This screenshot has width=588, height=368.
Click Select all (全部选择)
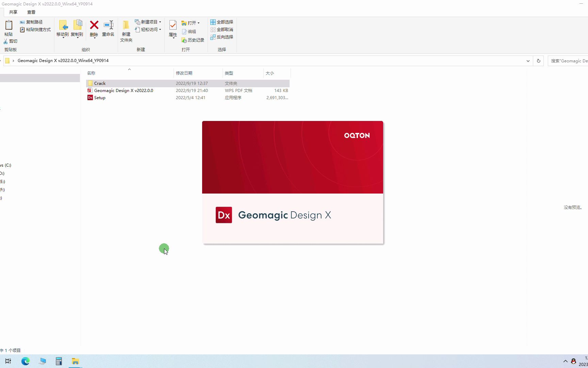(x=222, y=22)
